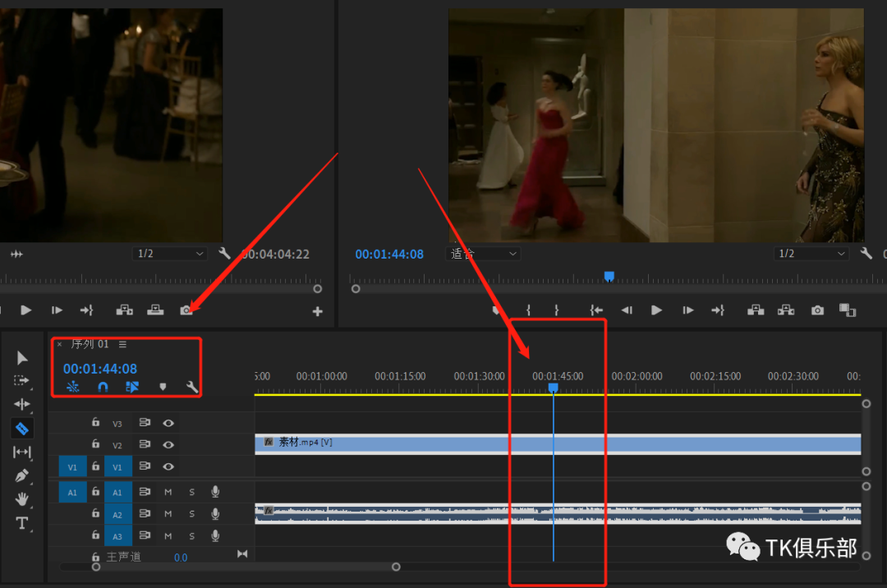Screen dimensions: 887x588
Task: Add marker in Program monitor
Action: 496,310
